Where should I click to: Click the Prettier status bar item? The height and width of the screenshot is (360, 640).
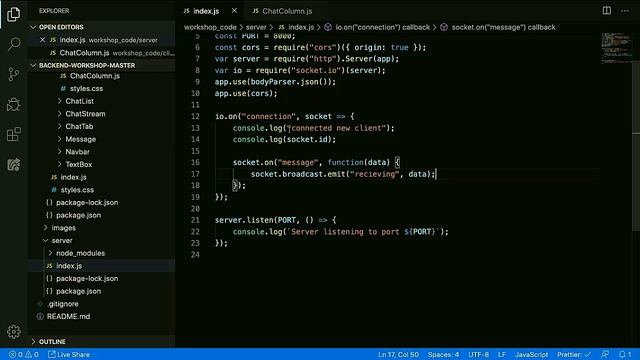coord(574,354)
